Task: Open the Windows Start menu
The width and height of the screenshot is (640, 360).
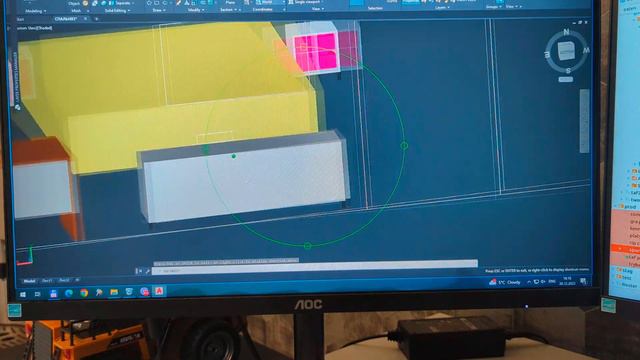Action: pyautogui.click(x=23, y=294)
